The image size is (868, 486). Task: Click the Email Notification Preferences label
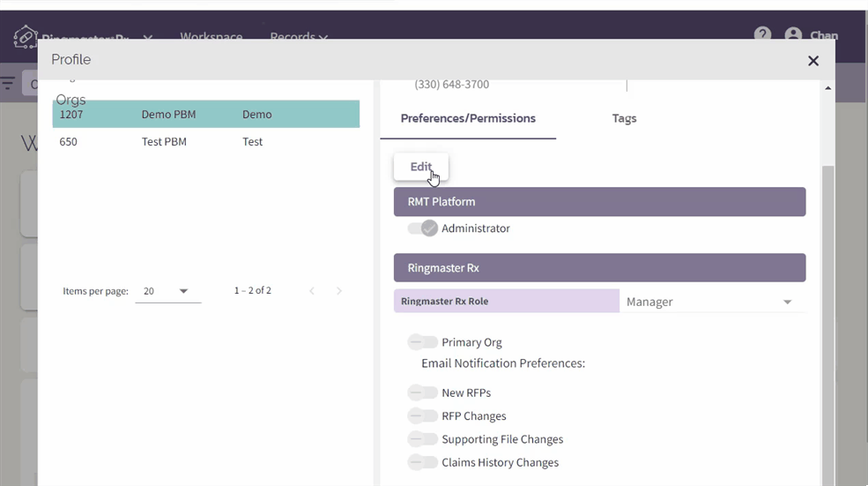click(x=503, y=363)
